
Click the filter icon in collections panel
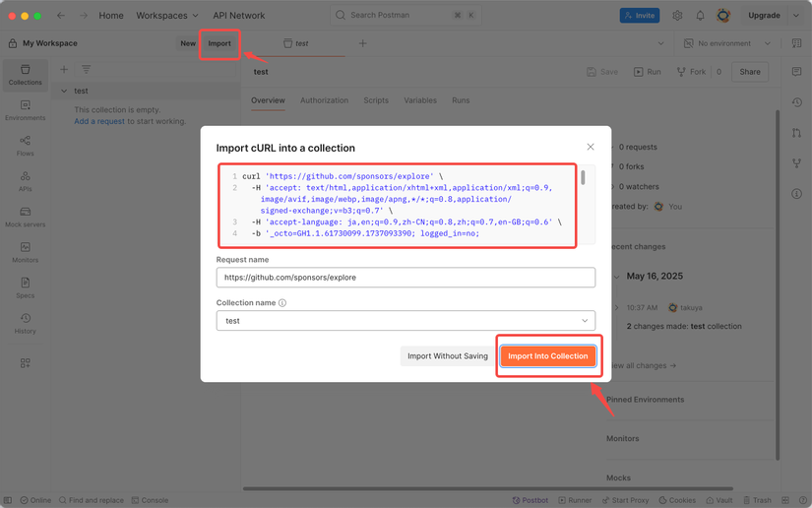click(86, 69)
